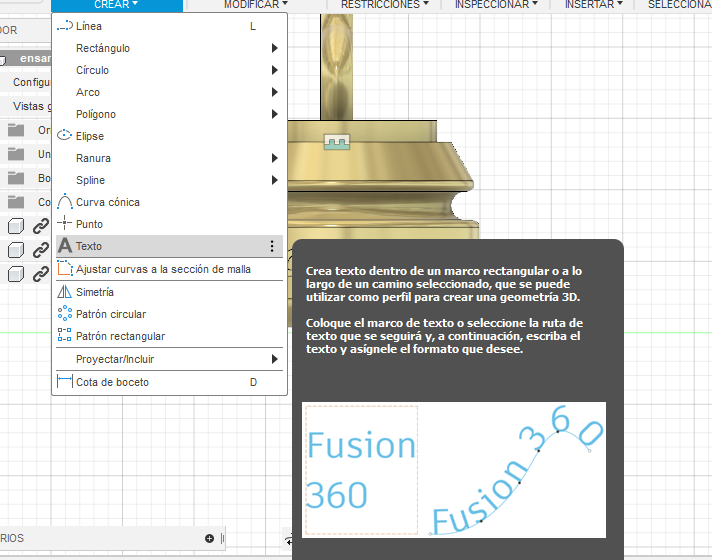The image size is (712, 560).
Task: Open the RESTRICCIONES toolbar dropdown
Action: [385, 5]
